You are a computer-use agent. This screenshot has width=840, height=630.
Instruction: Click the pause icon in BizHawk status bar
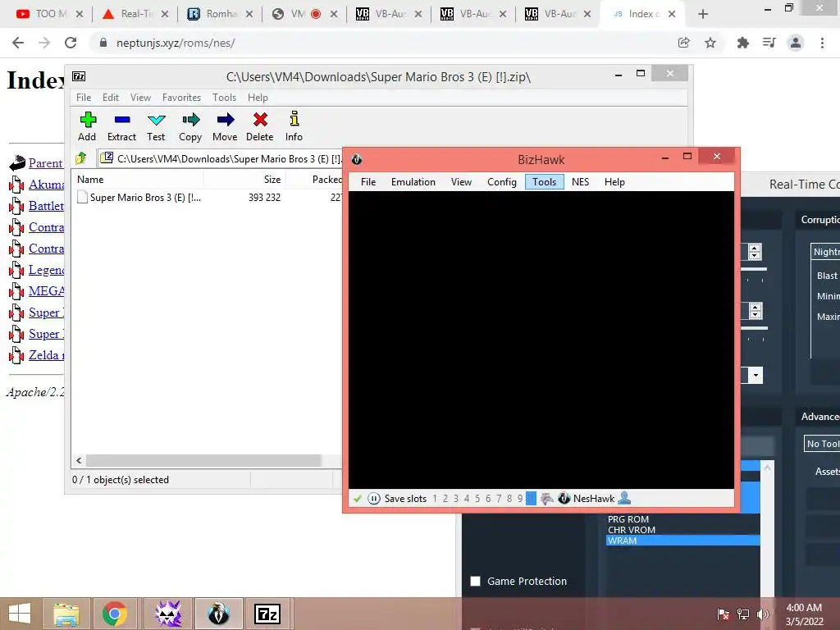point(374,499)
